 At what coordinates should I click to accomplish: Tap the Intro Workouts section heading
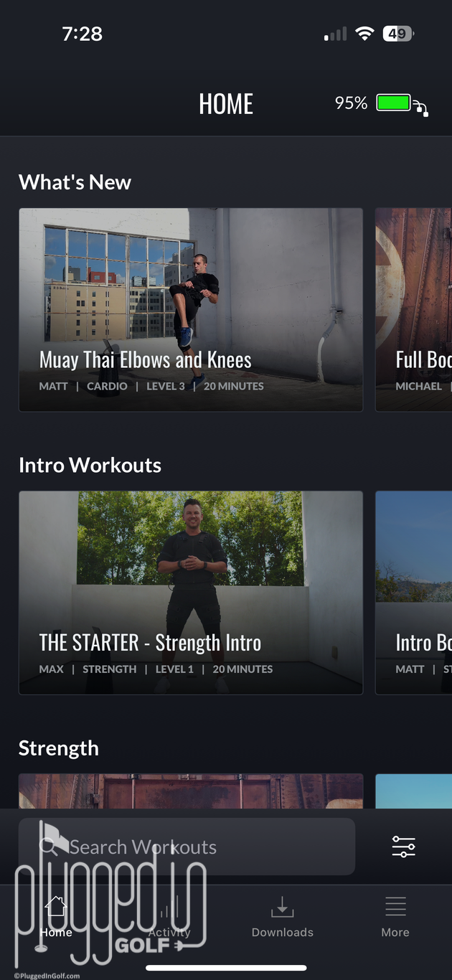[90, 465]
